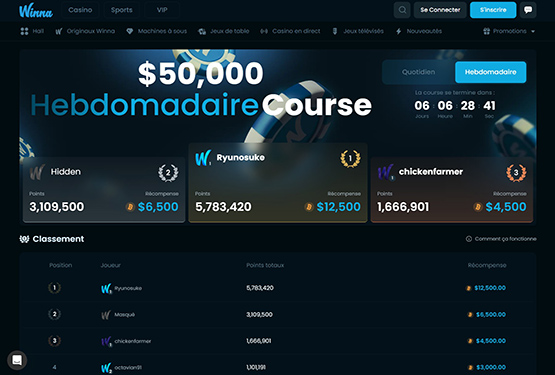Open Originaux Winna menu item
The height and width of the screenshot is (375, 555).
[x=85, y=31]
